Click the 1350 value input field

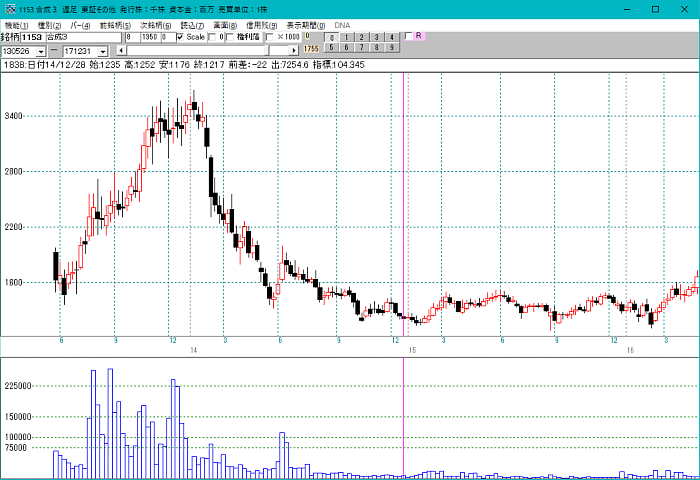click(x=150, y=37)
